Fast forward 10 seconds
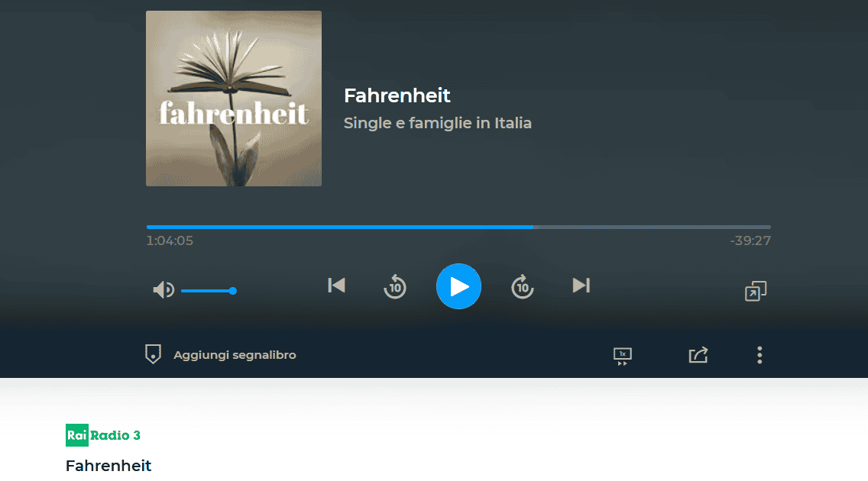The width and height of the screenshot is (868, 481). [x=522, y=286]
